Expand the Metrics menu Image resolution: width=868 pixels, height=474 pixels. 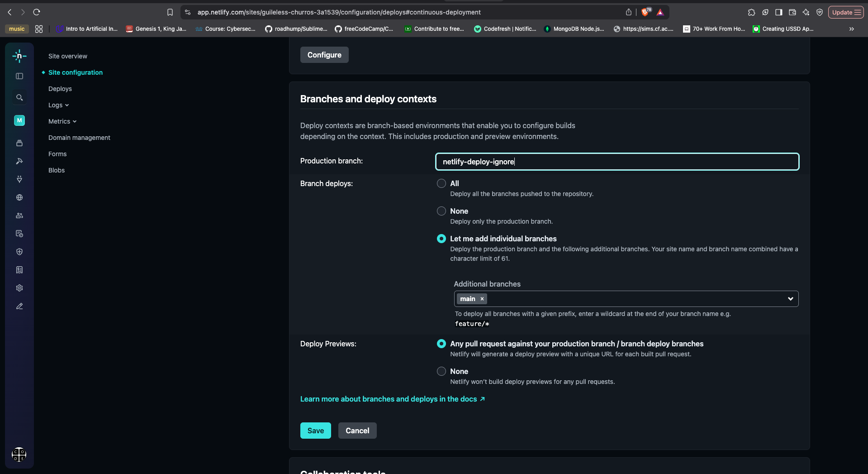(x=62, y=121)
